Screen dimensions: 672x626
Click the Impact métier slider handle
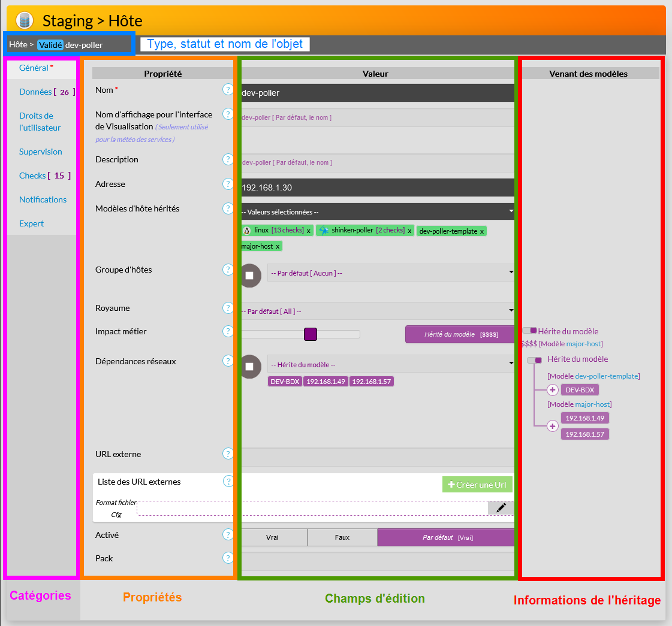[x=310, y=334]
